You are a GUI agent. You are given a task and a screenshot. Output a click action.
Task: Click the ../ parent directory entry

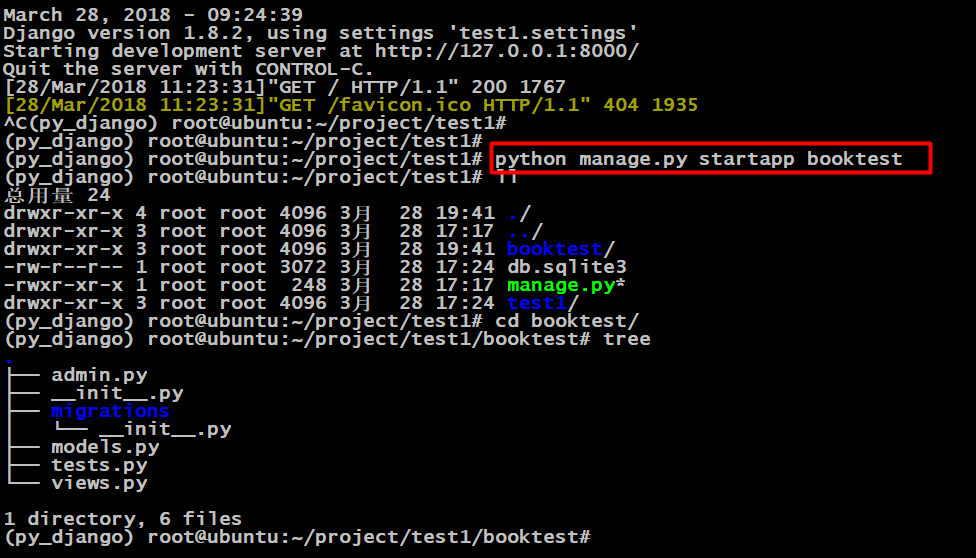[x=525, y=231]
